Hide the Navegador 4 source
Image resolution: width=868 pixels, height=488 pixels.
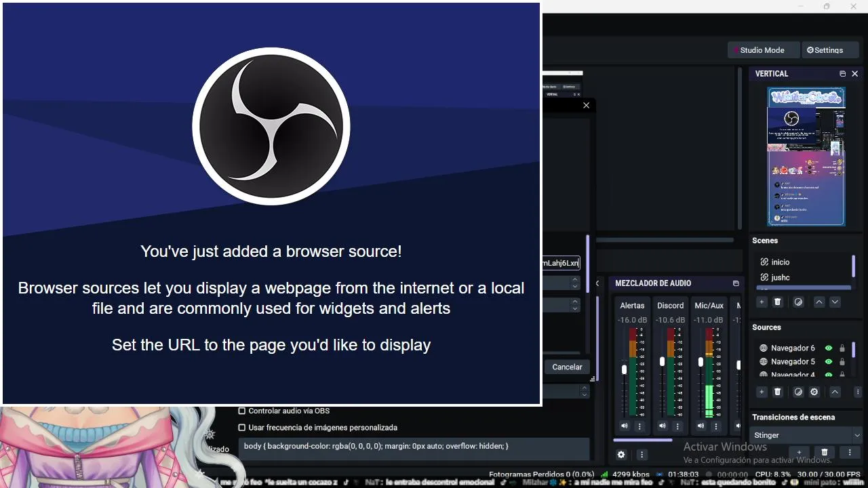coord(828,375)
